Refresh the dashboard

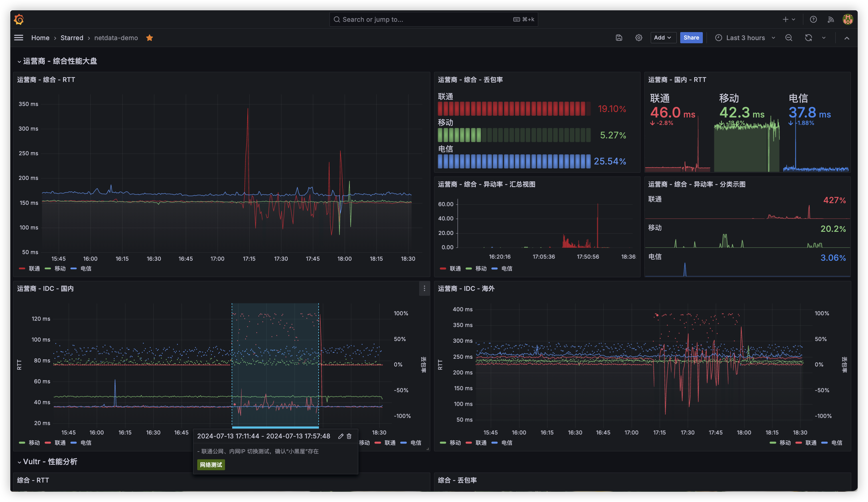[808, 38]
